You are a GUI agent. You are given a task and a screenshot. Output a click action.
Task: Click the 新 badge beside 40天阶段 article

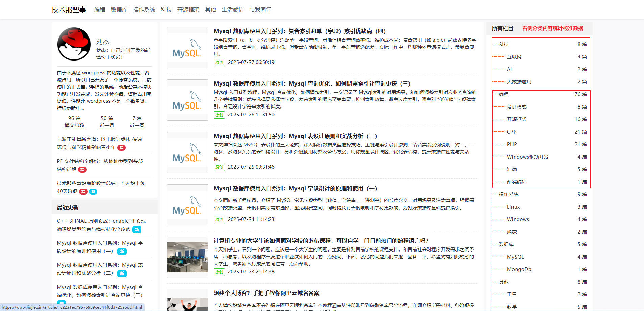click(x=93, y=192)
